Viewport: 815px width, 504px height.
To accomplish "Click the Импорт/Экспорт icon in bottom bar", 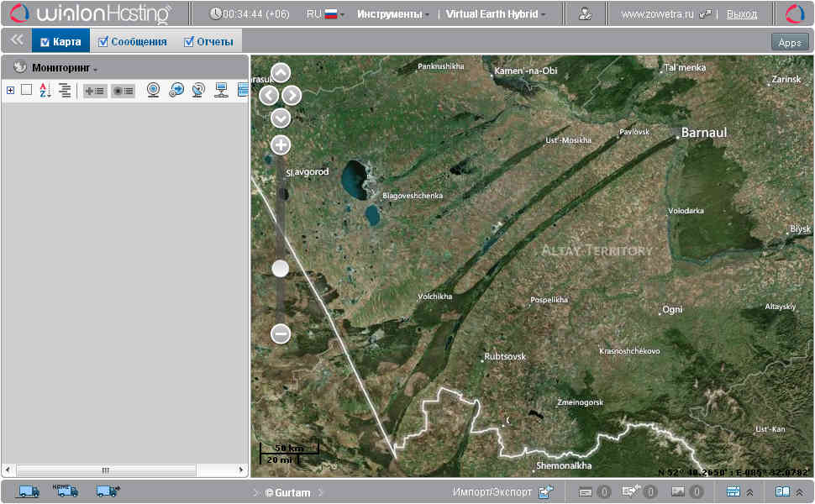I will [x=546, y=491].
